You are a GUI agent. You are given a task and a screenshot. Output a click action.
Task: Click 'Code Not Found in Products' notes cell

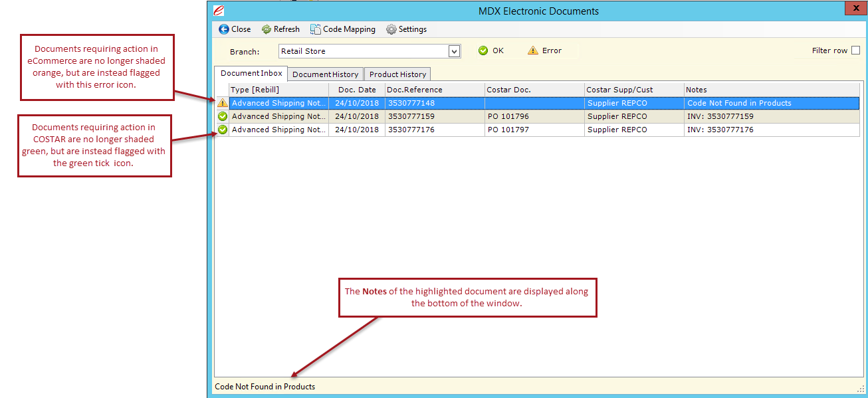pos(772,103)
